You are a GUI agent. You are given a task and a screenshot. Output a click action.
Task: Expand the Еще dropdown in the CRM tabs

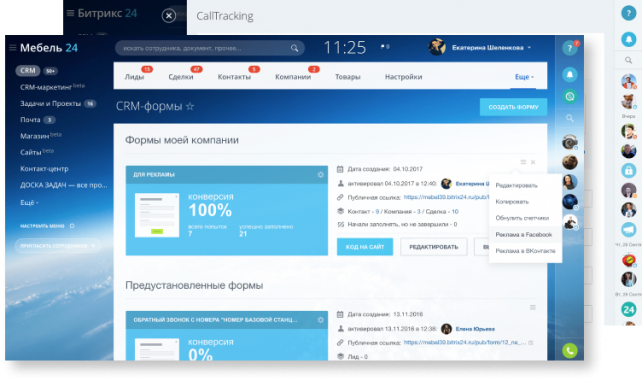click(x=524, y=77)
